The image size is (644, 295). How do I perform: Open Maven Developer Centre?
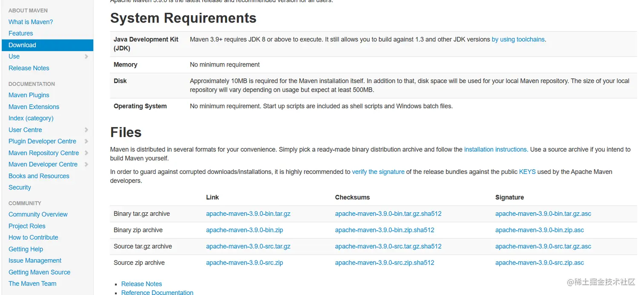click(x=43, y=164)
